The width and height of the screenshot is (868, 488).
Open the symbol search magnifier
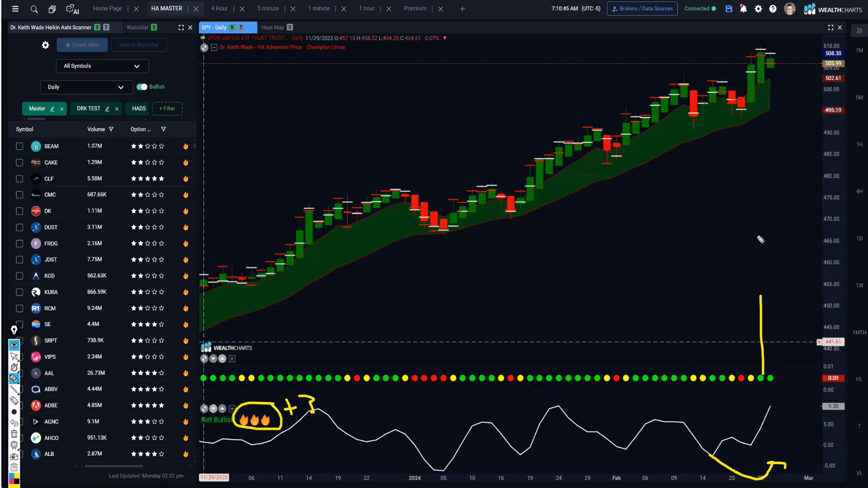pyautogui.click(x=34, y=9)
